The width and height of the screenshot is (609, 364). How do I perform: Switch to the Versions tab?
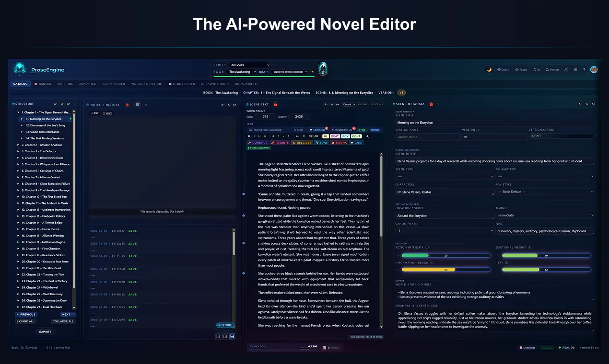tap(65, 84)
